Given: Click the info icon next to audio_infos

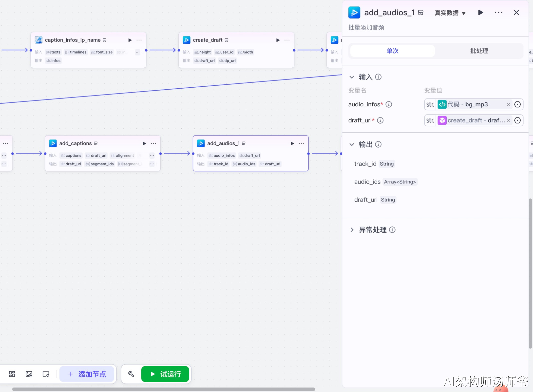Looking at the screenshot, I should pyautogui.click(x=389, y=104).
